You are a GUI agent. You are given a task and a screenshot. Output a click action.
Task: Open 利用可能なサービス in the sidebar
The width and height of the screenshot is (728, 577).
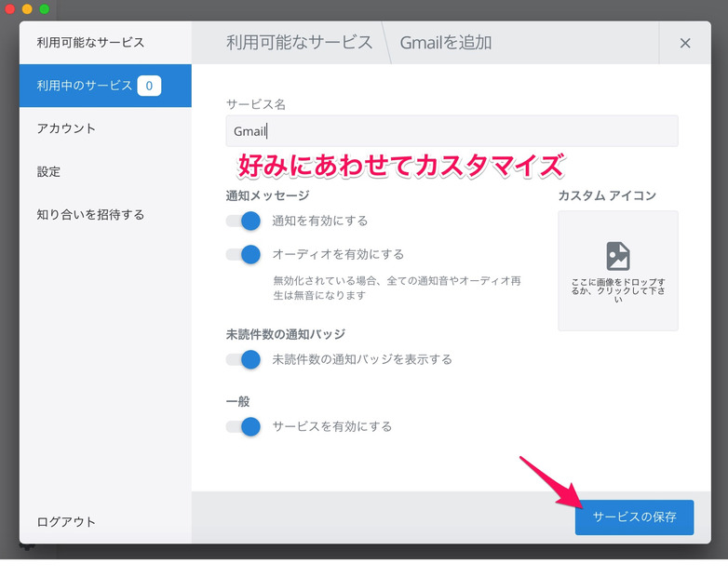pyautogui.click(x=90, y=42)
